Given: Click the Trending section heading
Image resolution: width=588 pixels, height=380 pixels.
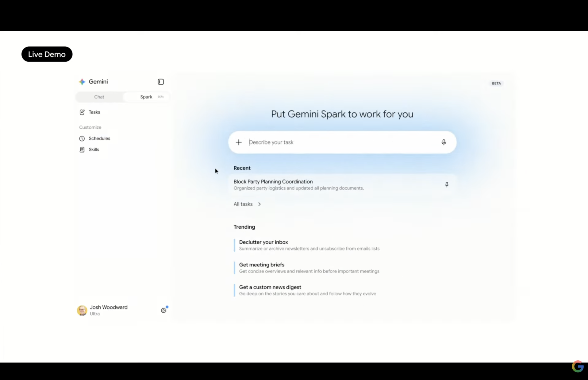Looking at the screenshot, I should click(x=244, y=227).
